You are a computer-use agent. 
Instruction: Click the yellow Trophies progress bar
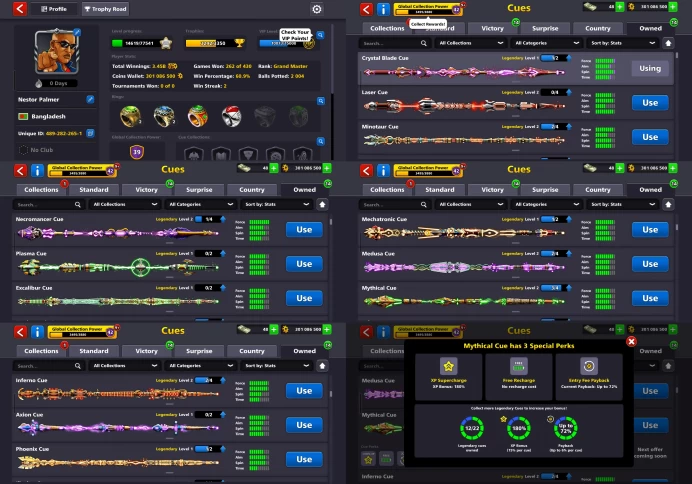pos(210,43)
